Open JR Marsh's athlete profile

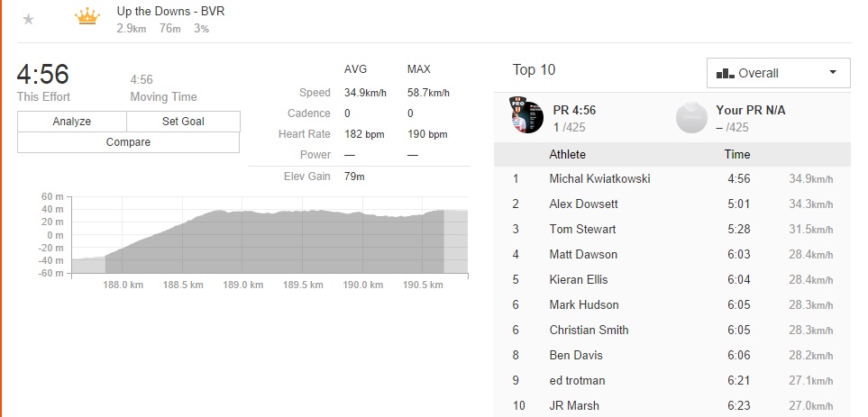(x=575, y=405)
